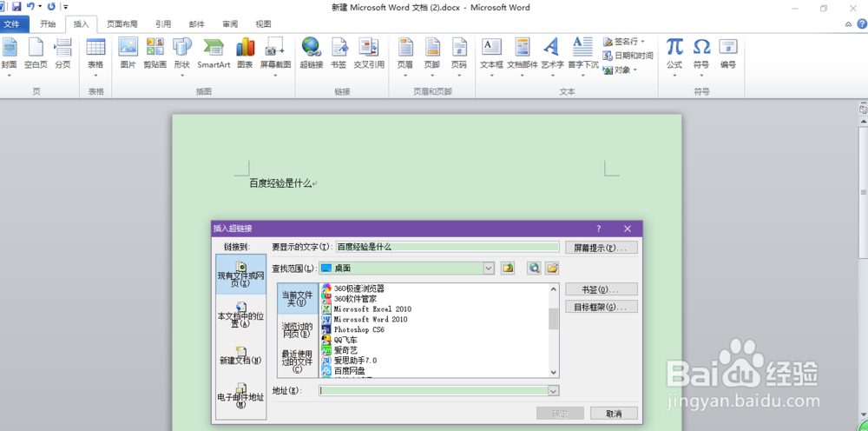Switch to the 审阅 Review tab
Screen dimensions: 868x431
point(230,24)
